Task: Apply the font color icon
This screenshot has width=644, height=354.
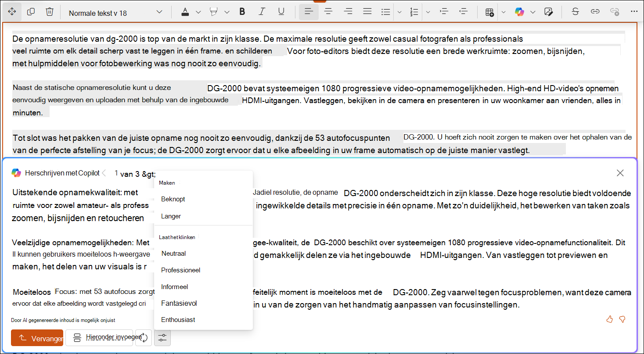Action: pos(185,12)
